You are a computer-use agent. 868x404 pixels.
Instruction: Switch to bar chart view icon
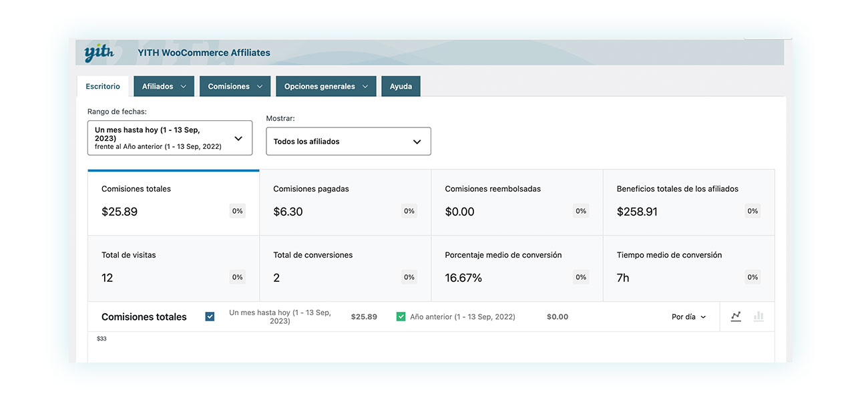758,317
